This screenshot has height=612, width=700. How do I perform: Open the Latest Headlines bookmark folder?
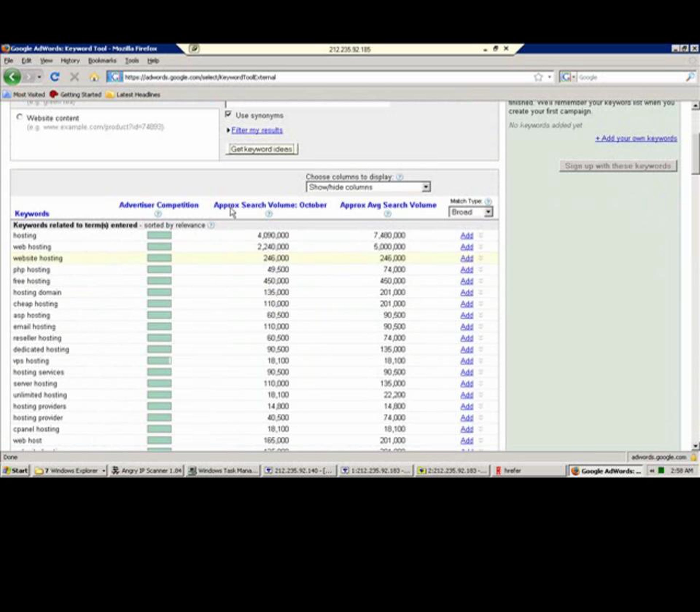133,95
